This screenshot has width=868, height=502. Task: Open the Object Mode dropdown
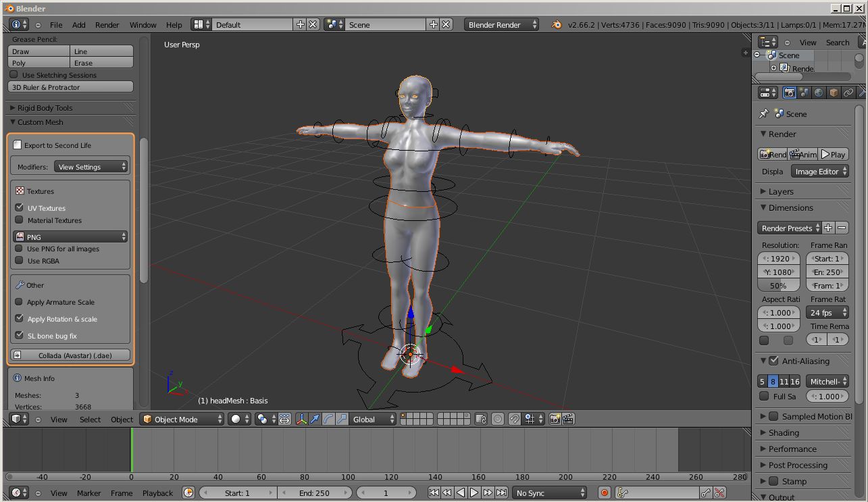tap(182, 419)
